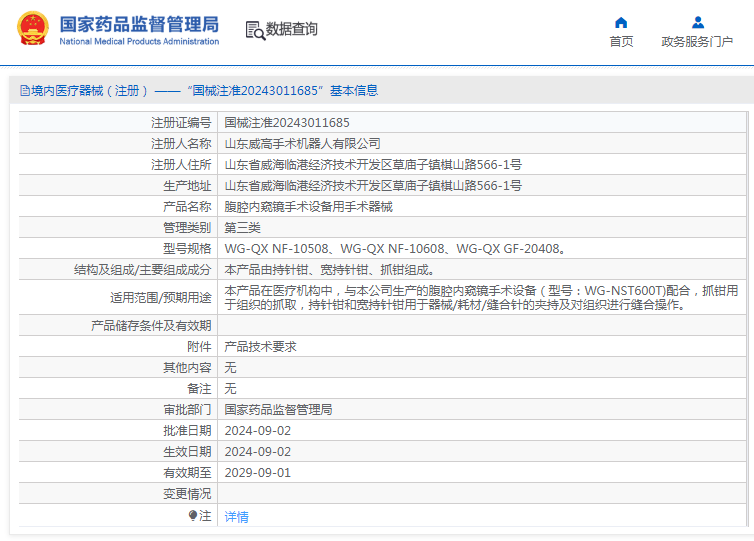Click the 生产地址 address value

click(373, 186)
